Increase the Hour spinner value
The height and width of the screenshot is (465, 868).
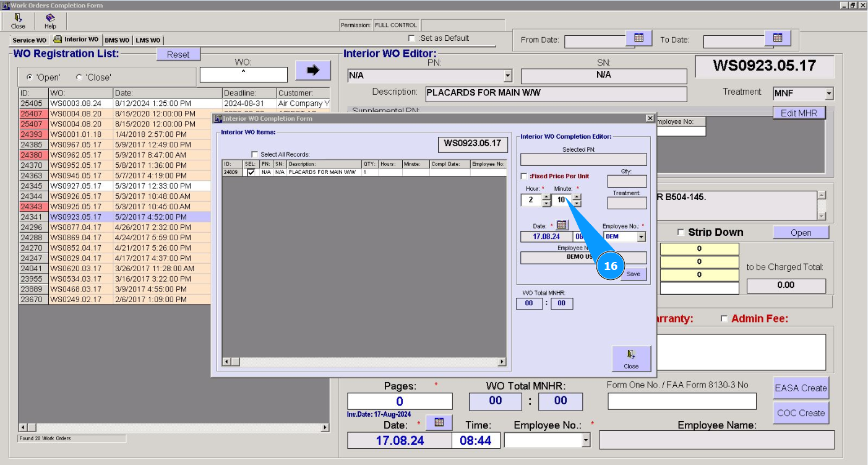[546, 196]
